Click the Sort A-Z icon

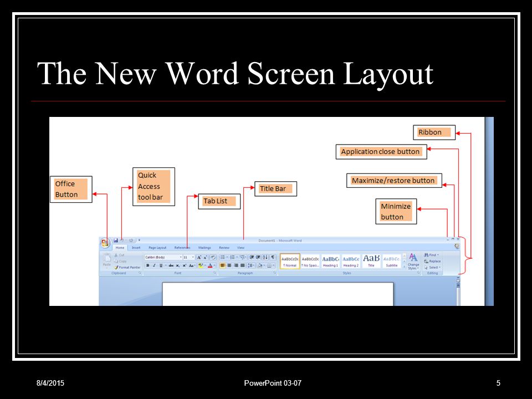coord(265,257)
